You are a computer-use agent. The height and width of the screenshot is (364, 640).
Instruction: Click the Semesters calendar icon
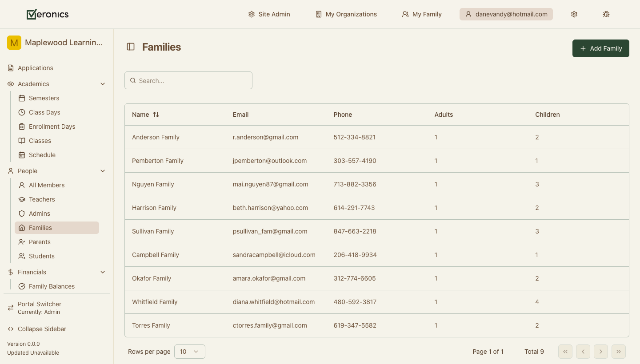(22, 98)
